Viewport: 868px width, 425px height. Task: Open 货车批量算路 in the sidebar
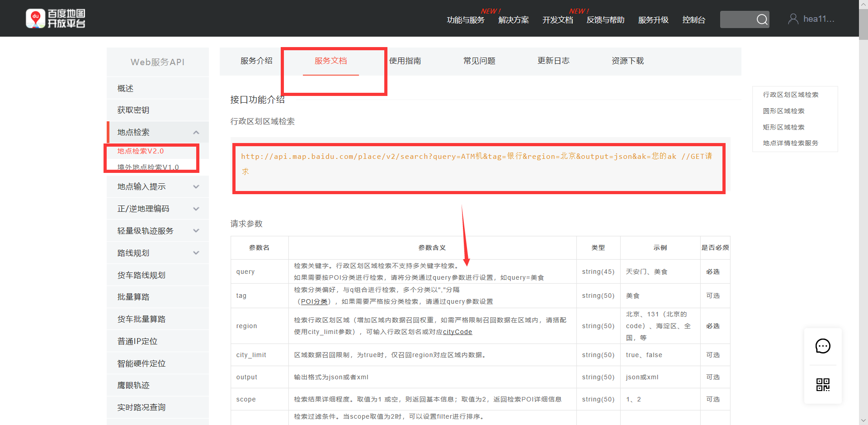point(158,319)
